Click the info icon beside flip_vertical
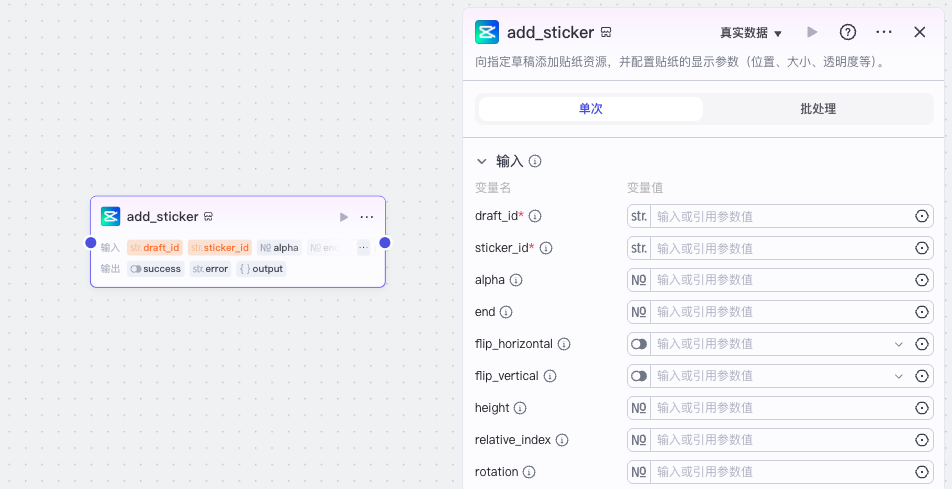The height and width of the screenshot is (489, 952). click(549, 376)
